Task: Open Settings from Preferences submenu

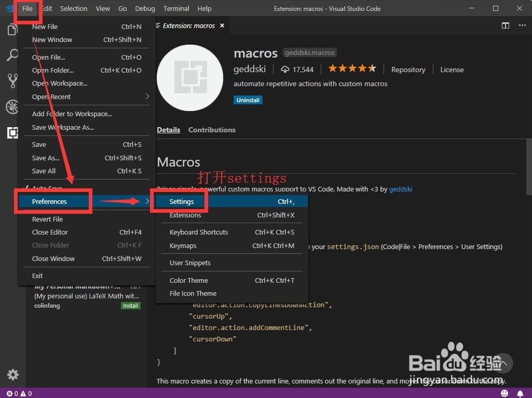Action: point(232,202)
